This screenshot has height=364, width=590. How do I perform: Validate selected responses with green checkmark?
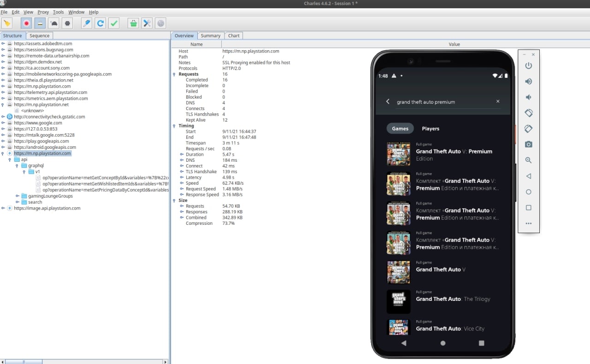pyautogui.click(x=114, y=23)
